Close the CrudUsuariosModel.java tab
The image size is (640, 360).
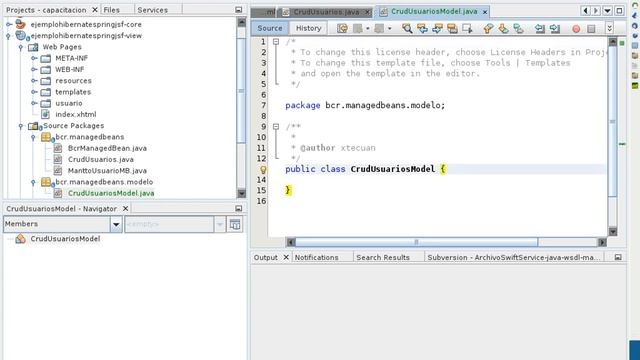[x=485, y=12]
